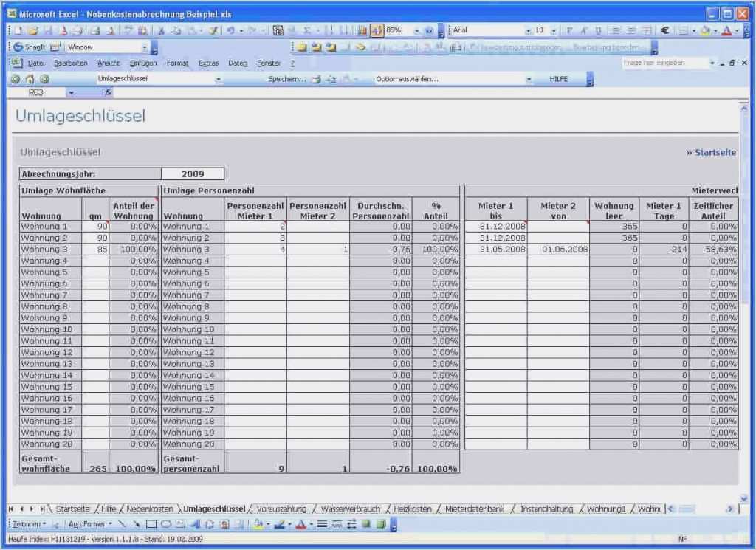Toggle underline formatting
The height and width of the screenshot is (550, 756).
(598, 30)
